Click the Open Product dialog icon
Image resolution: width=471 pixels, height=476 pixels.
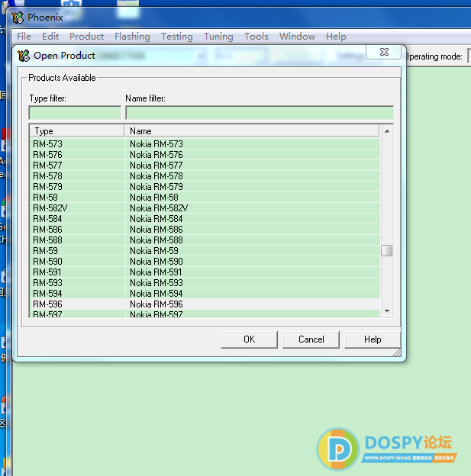tap(24, 56)
